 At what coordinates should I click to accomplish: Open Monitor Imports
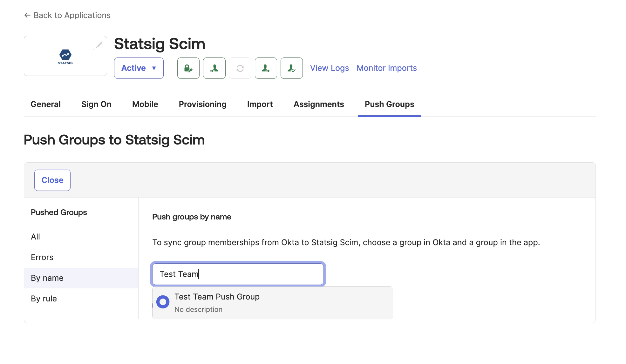click(x=386, y=68)
